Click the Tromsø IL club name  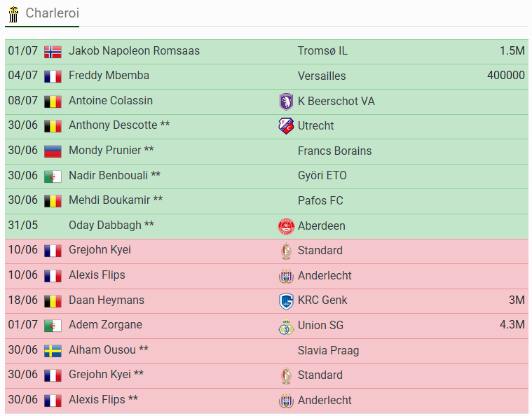click(x=322, y=51)
